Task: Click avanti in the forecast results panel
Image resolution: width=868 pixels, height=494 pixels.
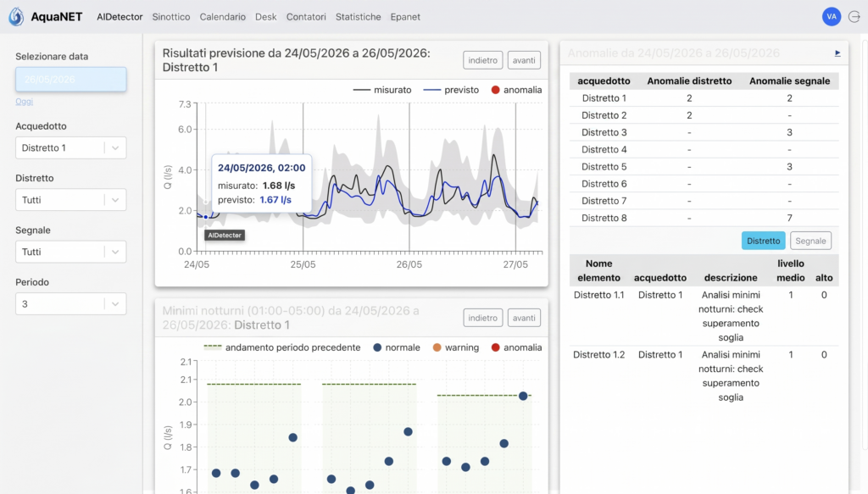Action: coord(524,60)
